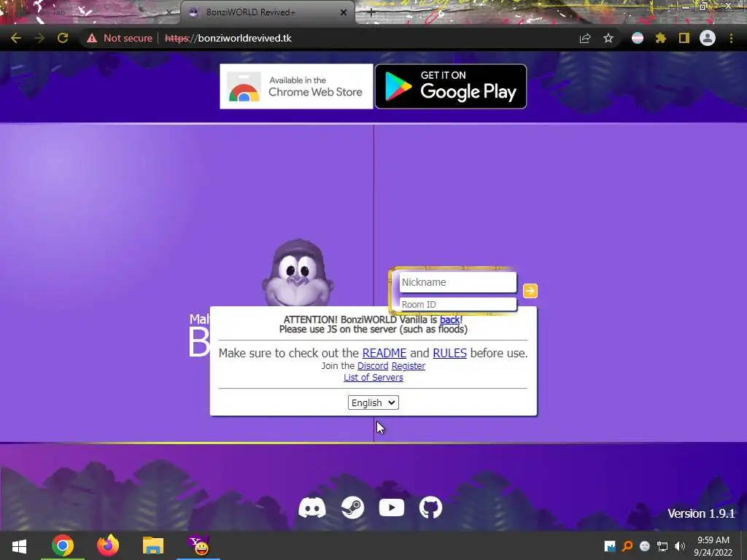Click the browser forward arrow

coord(39,38)
